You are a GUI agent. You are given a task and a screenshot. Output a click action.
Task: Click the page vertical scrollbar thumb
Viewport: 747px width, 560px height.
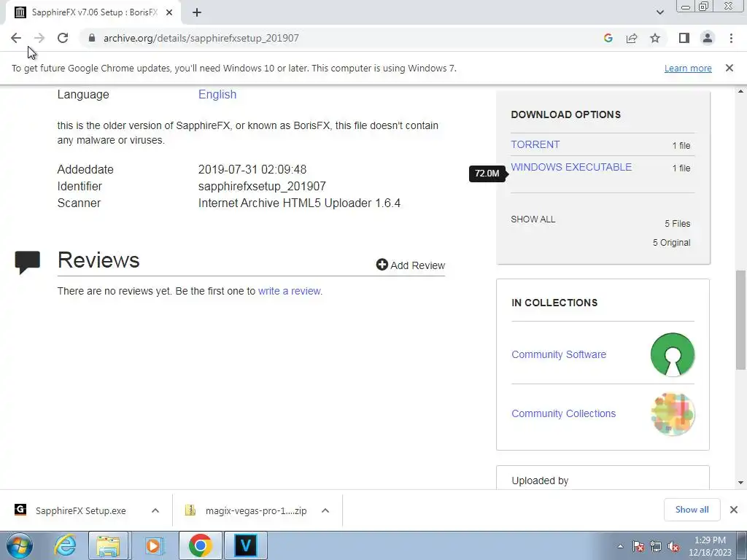pos(741,319)
